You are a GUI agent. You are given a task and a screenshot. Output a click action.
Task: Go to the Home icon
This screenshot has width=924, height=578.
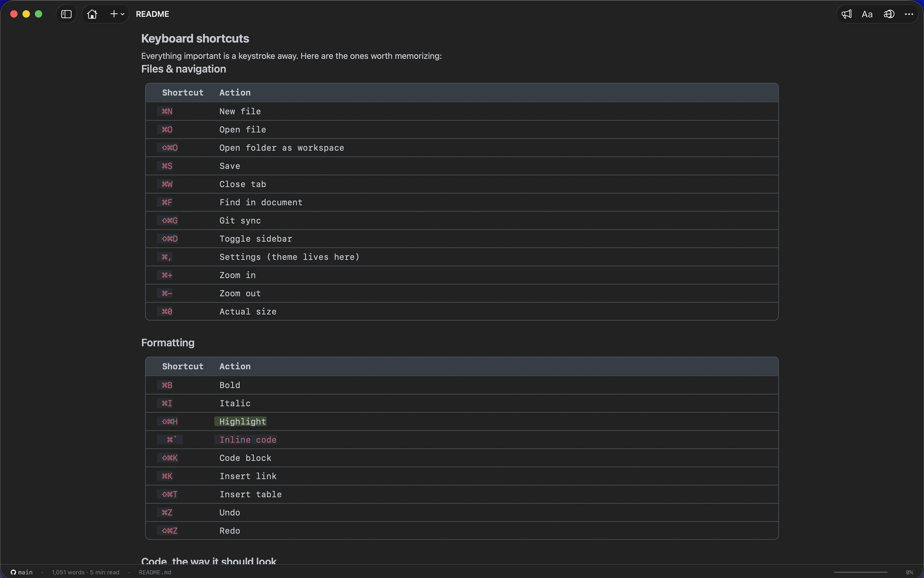click(92, 14)
